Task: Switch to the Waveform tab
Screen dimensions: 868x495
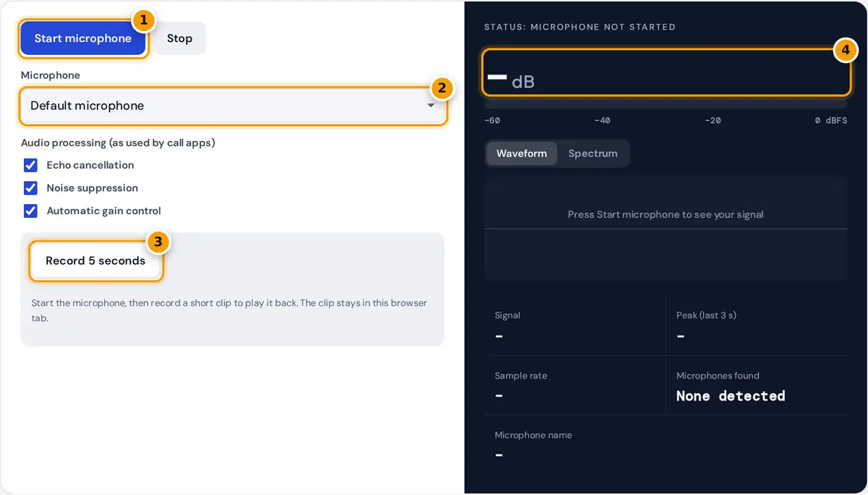Action: [522, 153]
